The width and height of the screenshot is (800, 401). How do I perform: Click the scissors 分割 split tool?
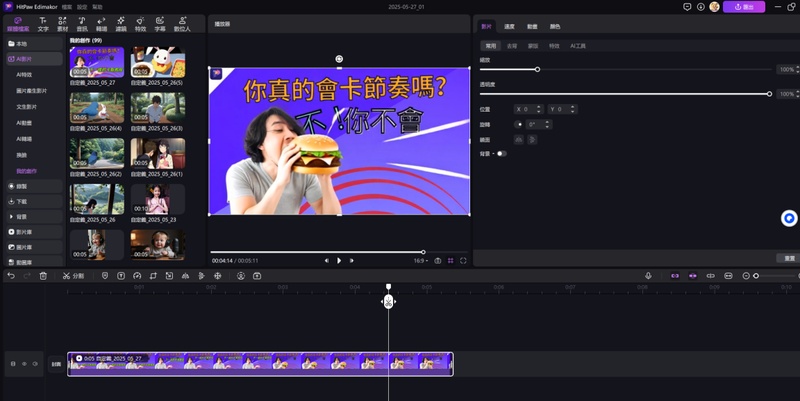pos(73,276)
